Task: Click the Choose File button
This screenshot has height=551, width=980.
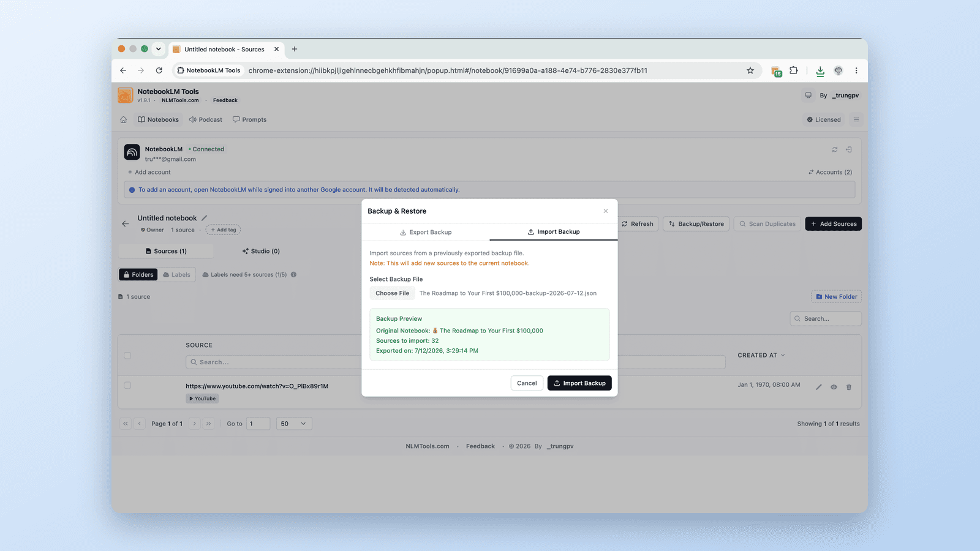Action: tap(393, 293)
